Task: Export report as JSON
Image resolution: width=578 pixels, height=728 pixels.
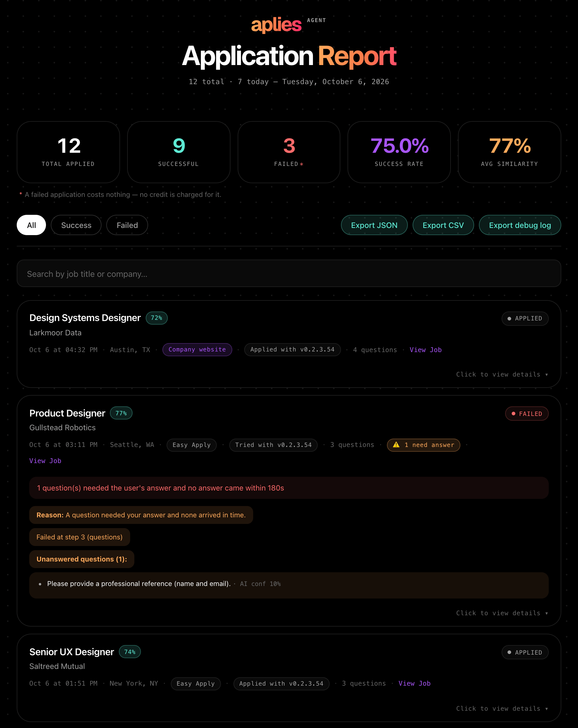Action: pyautogui.click(x=374, y=225)
